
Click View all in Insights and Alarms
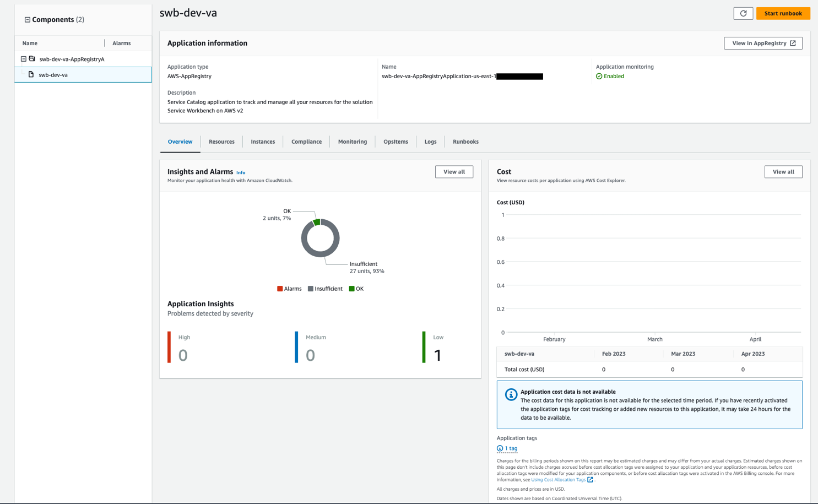(x=454, y=172)
